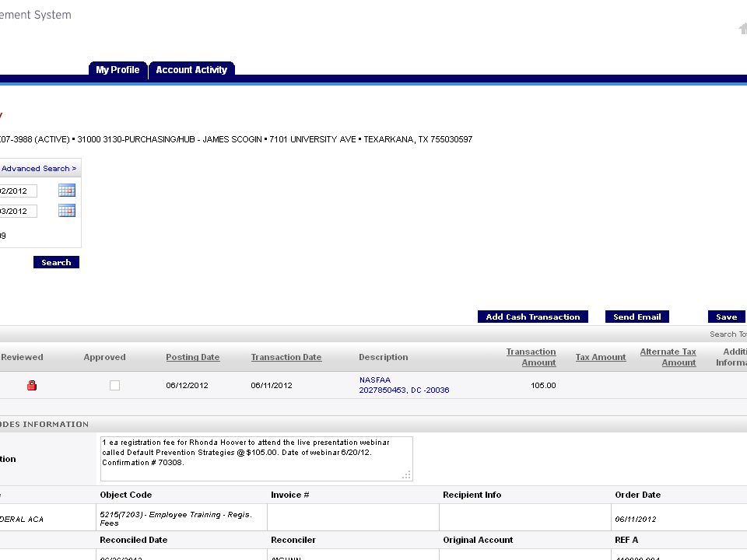The image size is (747, 560).
Task: Click the Order Date value 06/11/2012
Action: pyautogui.click(x=636, y=519)
